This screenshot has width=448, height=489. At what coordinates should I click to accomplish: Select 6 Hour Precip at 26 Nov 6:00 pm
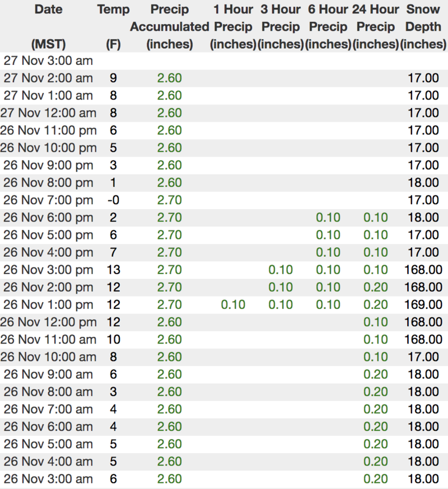[x=328, y=218]
